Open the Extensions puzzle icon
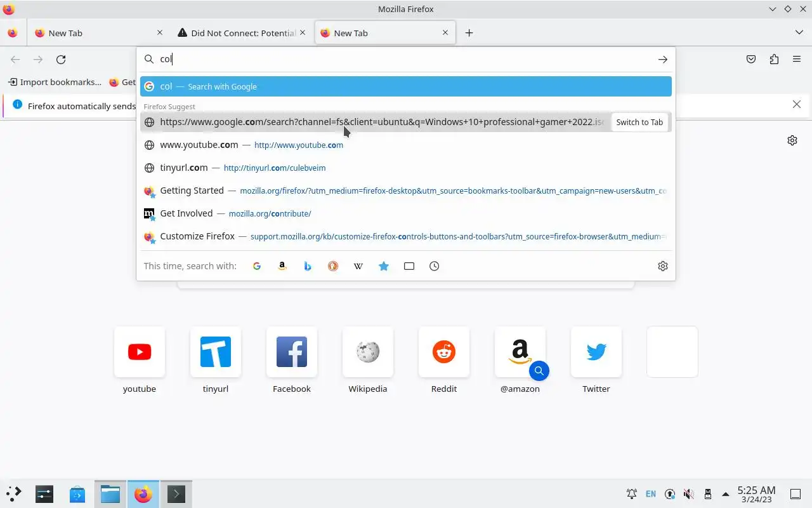The height and width of the screenshot is (508, 812). pos(774,59)
